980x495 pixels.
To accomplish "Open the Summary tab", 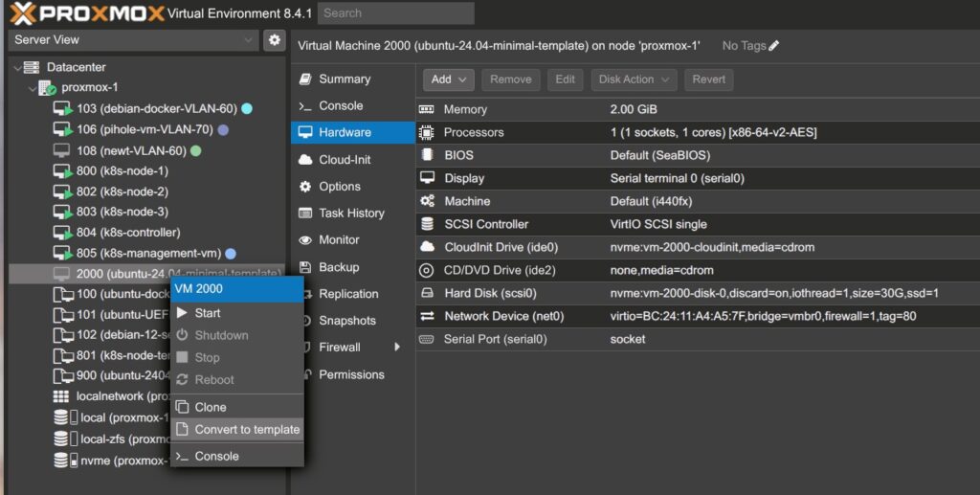I will (x=353, y=79).
